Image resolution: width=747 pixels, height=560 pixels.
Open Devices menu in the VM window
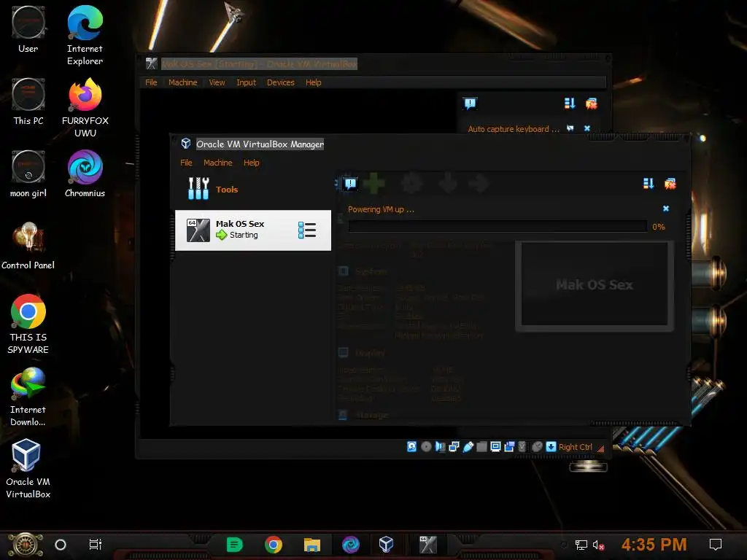click(x=281, y=82)
